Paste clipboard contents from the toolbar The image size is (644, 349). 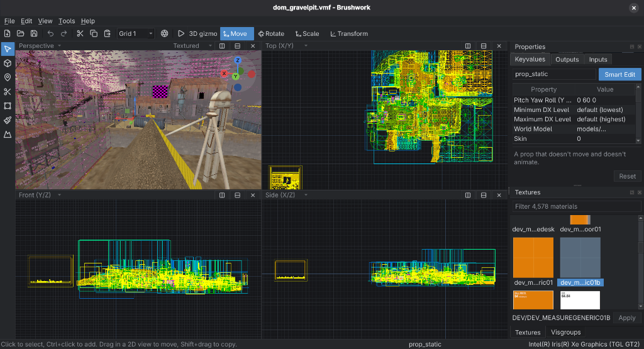[107, 34]
